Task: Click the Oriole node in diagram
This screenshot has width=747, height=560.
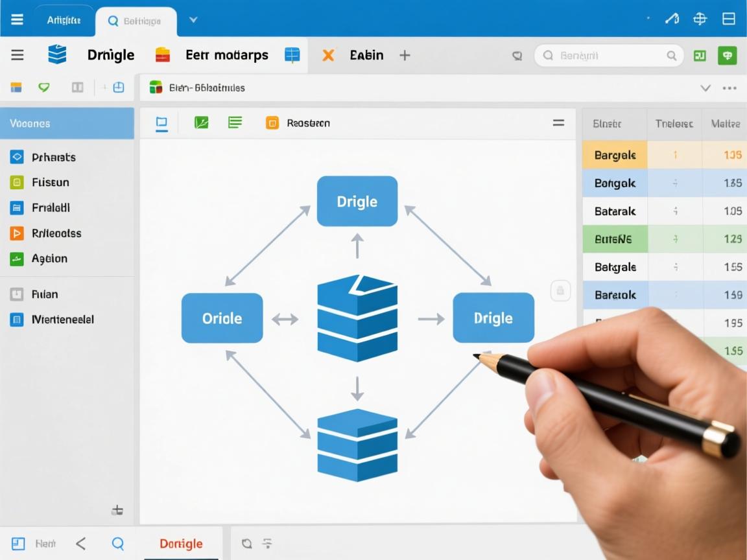Action: 222,318
